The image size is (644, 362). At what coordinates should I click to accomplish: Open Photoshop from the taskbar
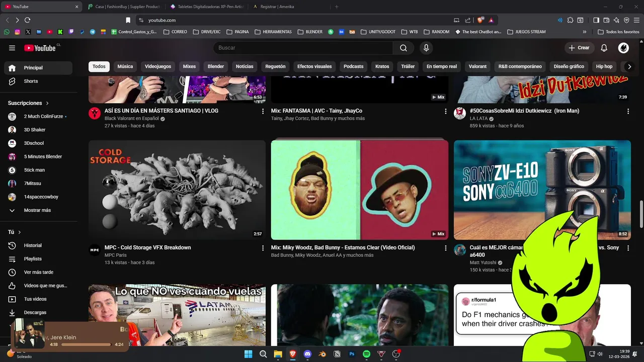352,354
